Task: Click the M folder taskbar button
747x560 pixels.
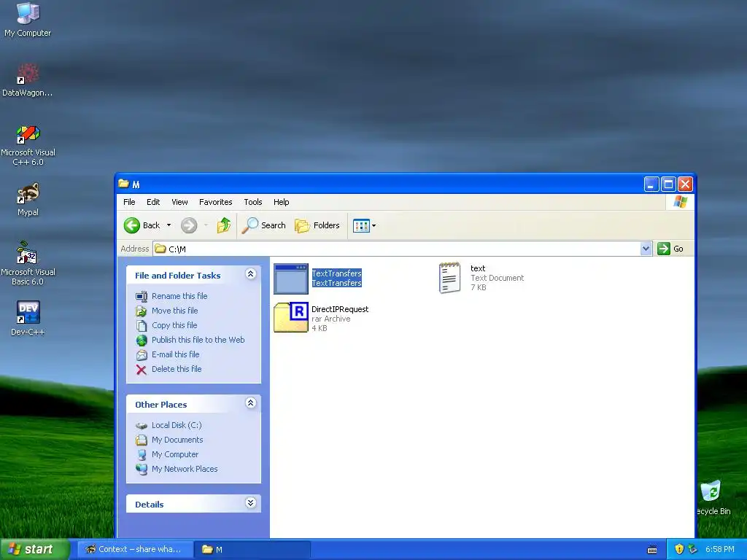Action: [252, 549]
